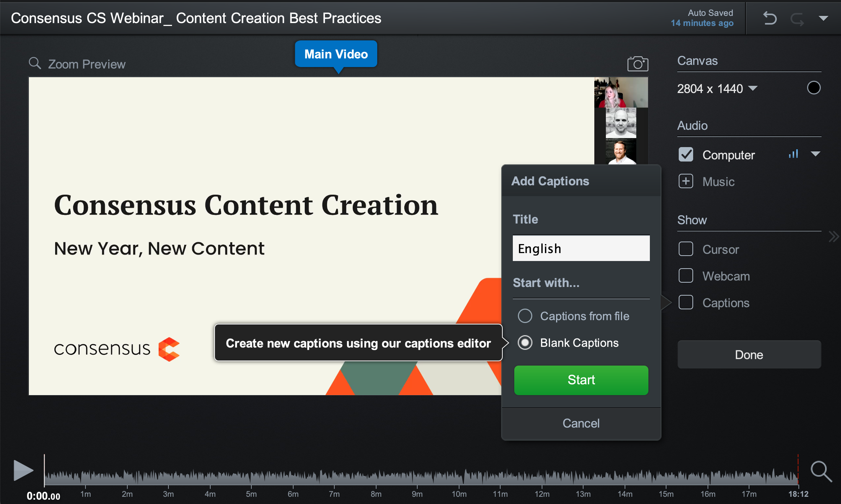Click the green Start button
Screen dimensions: 841x504
(x=581, y=380)
